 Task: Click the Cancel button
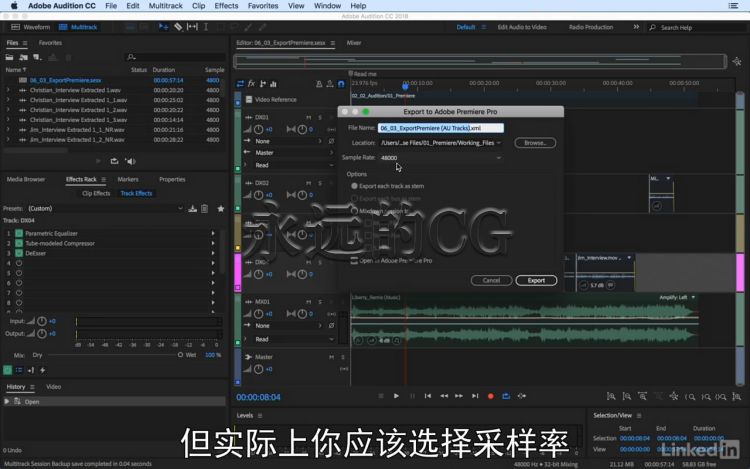[x=491, y=281]
